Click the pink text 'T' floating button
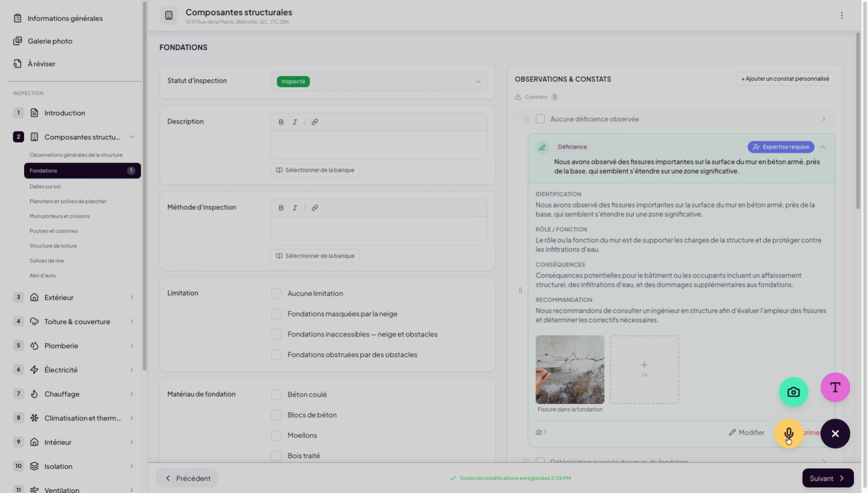 835,387
